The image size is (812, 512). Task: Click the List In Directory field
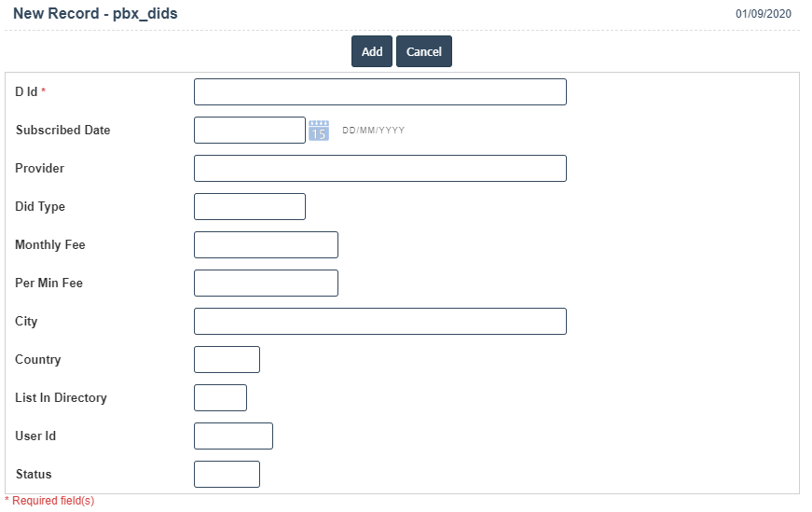tap(220, 398)
